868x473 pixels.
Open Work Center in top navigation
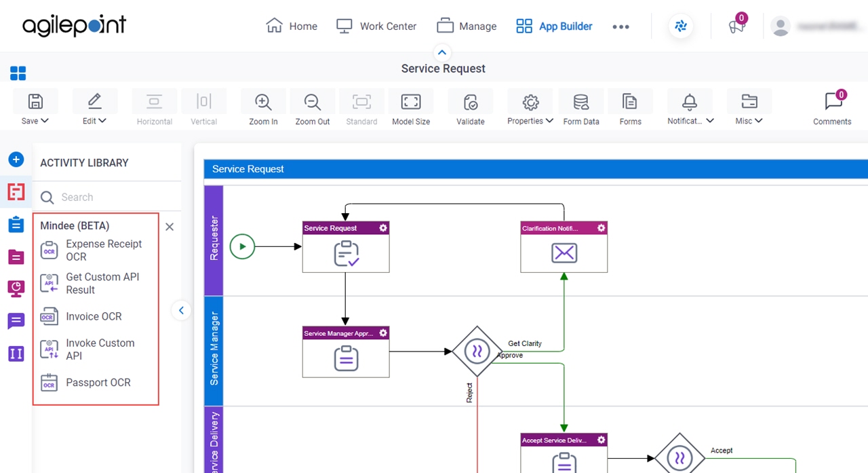tap(376, 26)
